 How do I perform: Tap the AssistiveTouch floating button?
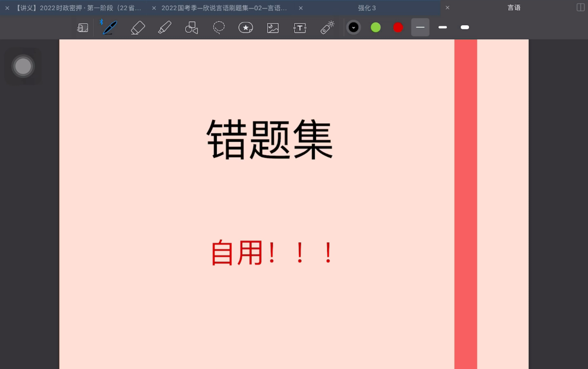tap(23, 66)
